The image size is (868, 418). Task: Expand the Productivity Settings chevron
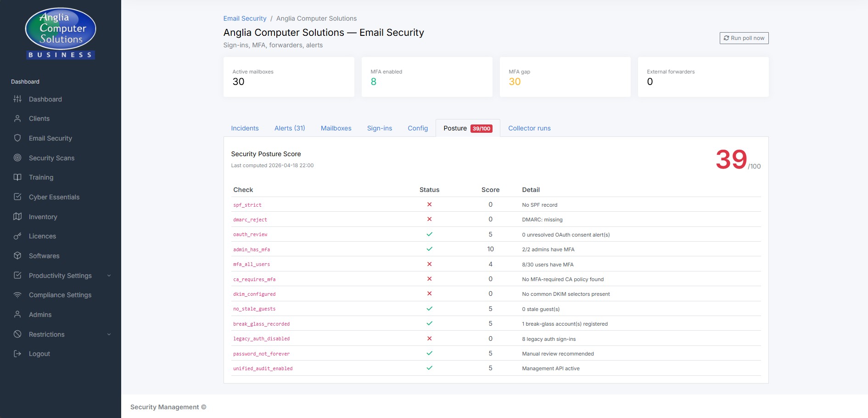[x=109, y=276]
